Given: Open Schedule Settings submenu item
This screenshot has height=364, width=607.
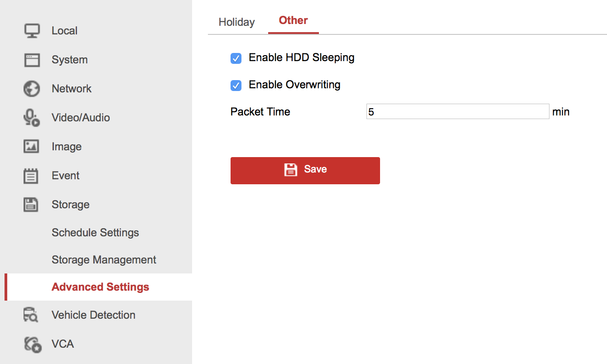Looking at the screenshot, I should [x=95, y=233].
